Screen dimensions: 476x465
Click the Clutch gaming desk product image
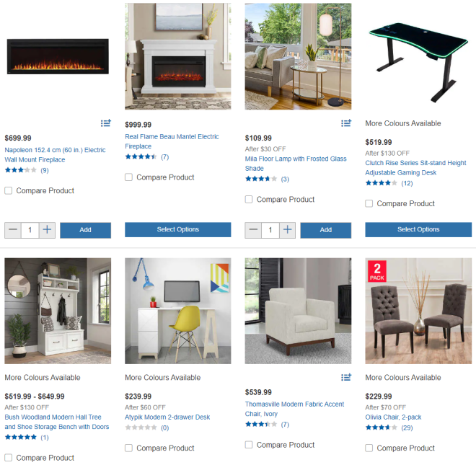click(x=418, y=62)
